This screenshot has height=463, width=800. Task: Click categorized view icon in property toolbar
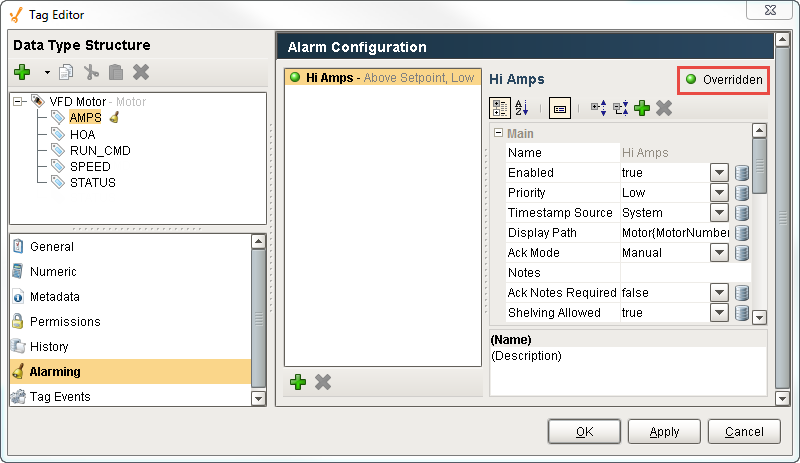[x=499, y=108]
